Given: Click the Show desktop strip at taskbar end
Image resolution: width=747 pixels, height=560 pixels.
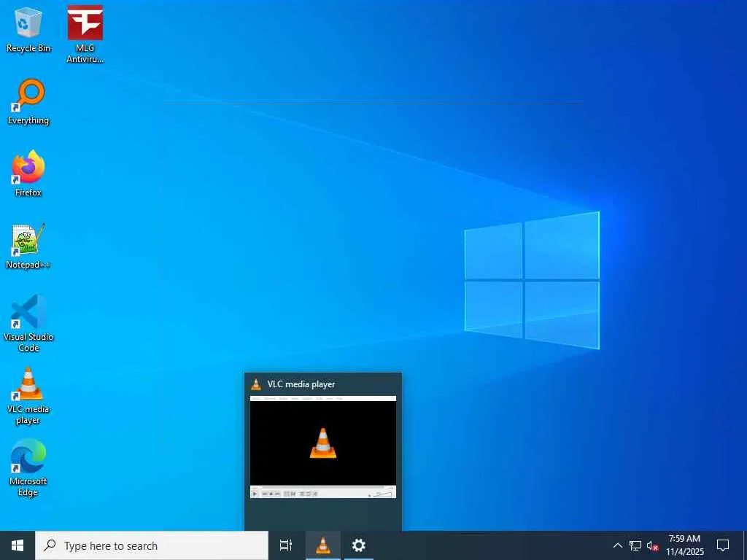Looking at the screenshot, I should click(745, 545).
